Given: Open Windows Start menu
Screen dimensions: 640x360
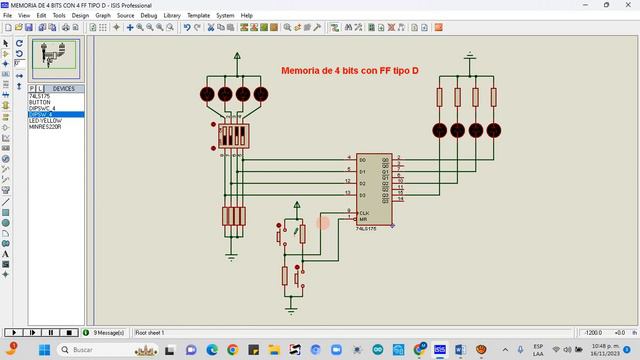Looking at the screenshot, I should pyautogui.click(x=44, y=350).
